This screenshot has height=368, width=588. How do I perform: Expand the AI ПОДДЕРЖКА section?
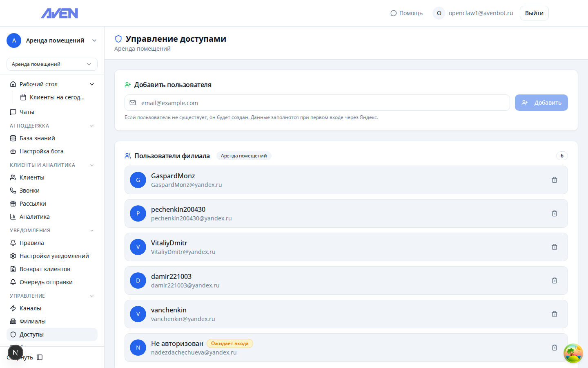[x=92, y=126]
